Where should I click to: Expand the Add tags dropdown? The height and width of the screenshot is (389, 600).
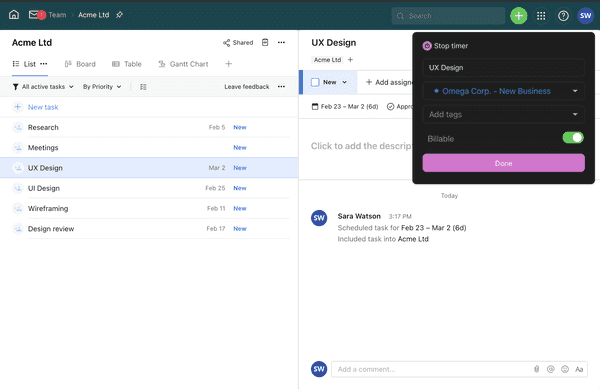point(503,114)
